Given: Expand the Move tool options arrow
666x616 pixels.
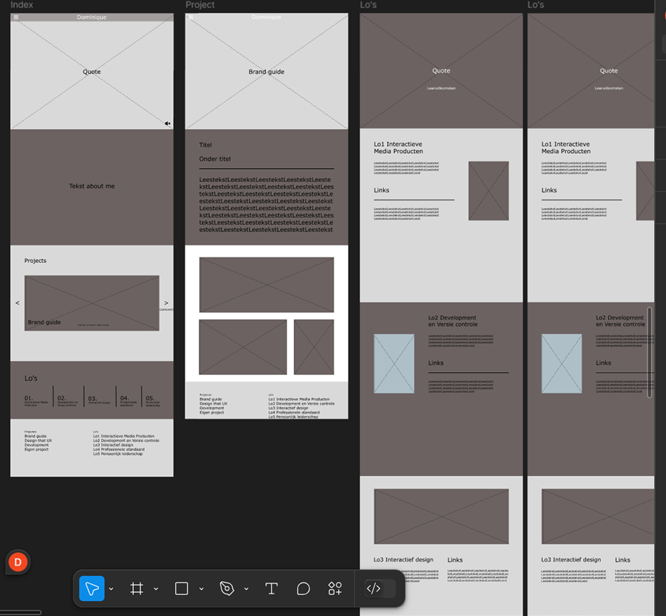Looking at the screenshot, I should [111, 589].
